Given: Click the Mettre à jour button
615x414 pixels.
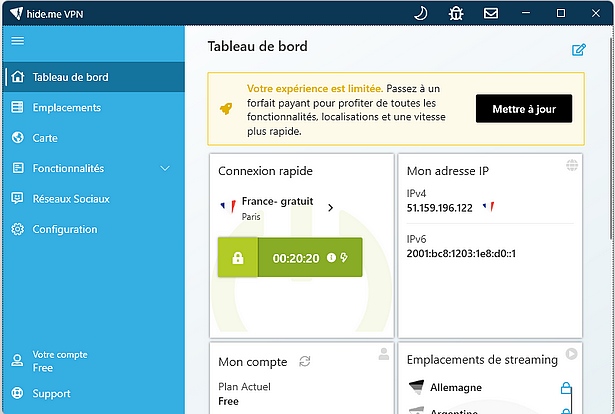Looking at the screenshot, I should point(524,109).
